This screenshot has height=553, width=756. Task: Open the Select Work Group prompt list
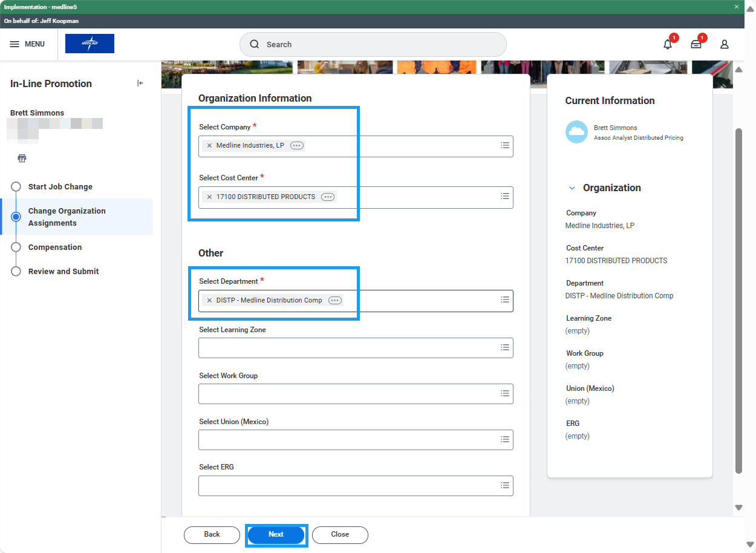click(504, 393)
